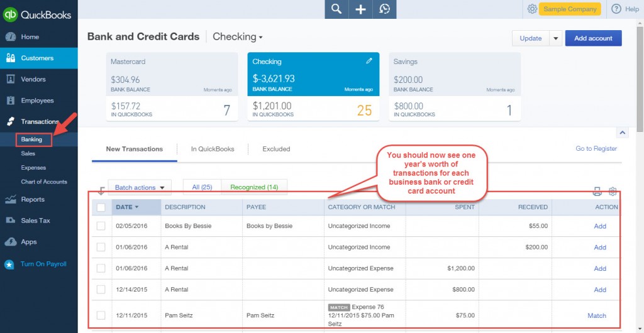644x333 pixels.
Task: Check the Books By Bessie row checkbox
Action: 101,226
